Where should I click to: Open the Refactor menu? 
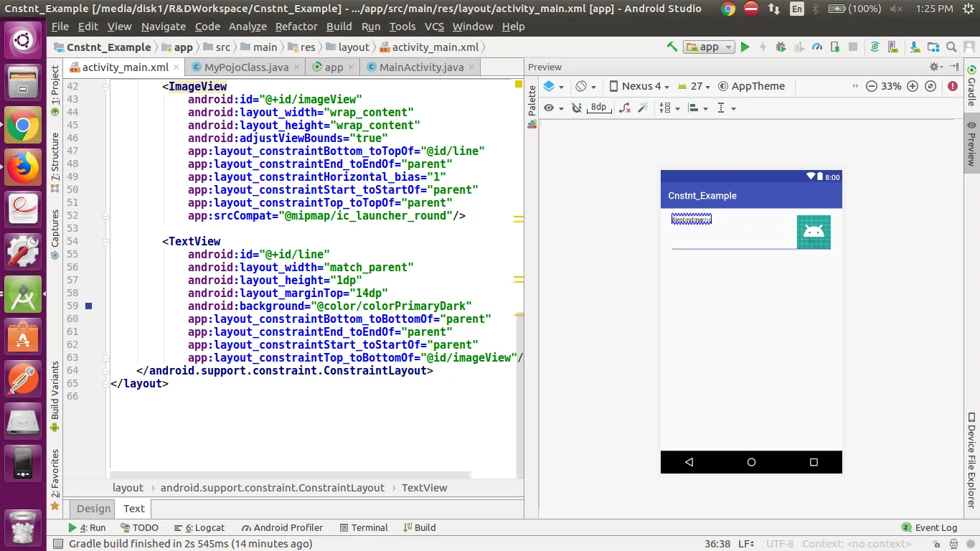296,27
